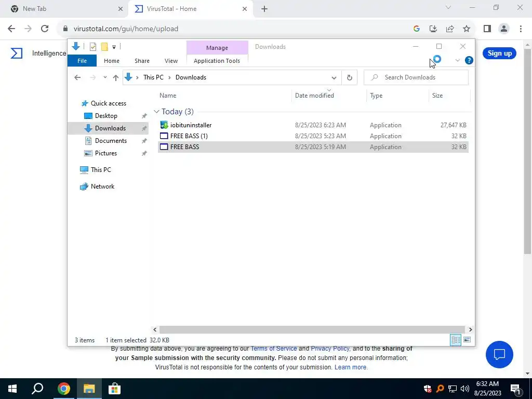Open Chrome three-dot menu
The height and width of the screenshot is (399, 532).
(521, 29)
